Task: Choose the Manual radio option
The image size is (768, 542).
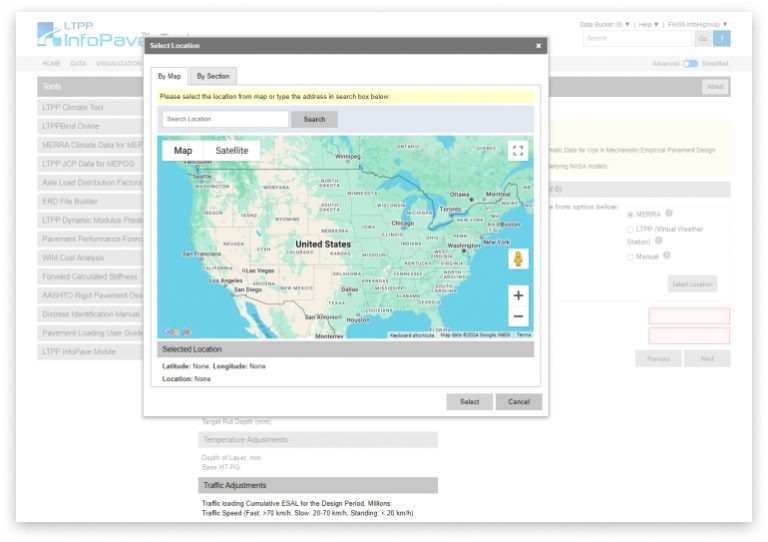Action: click(x=630, y=257)
